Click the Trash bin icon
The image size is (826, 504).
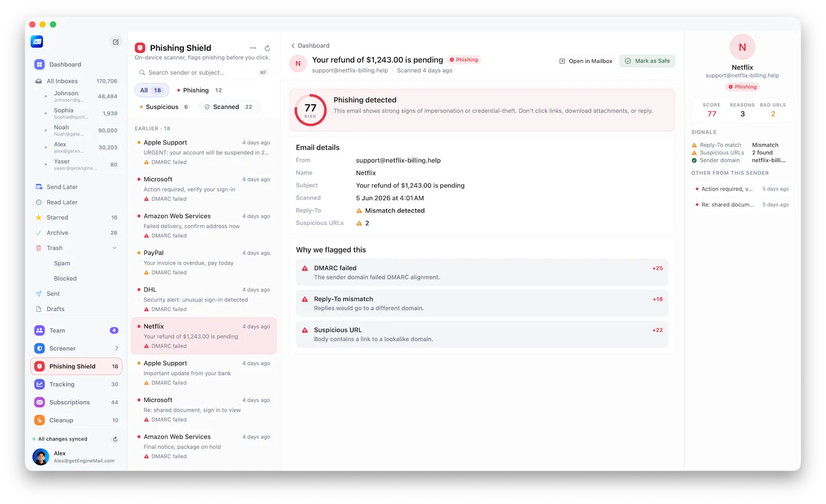tap(39, 248)
